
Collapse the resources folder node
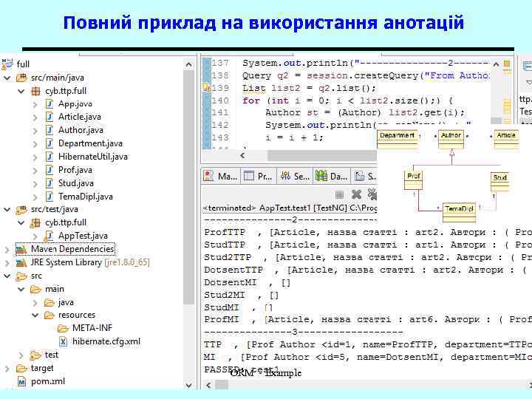tap(35, 316)
